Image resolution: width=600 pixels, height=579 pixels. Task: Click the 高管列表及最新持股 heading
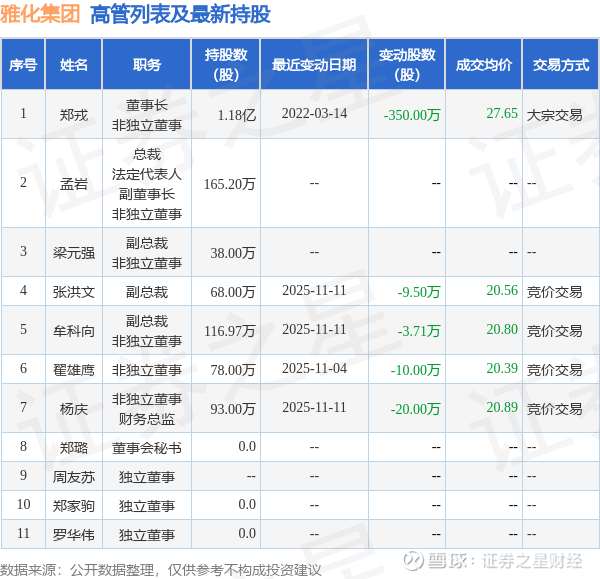point(180,16)
